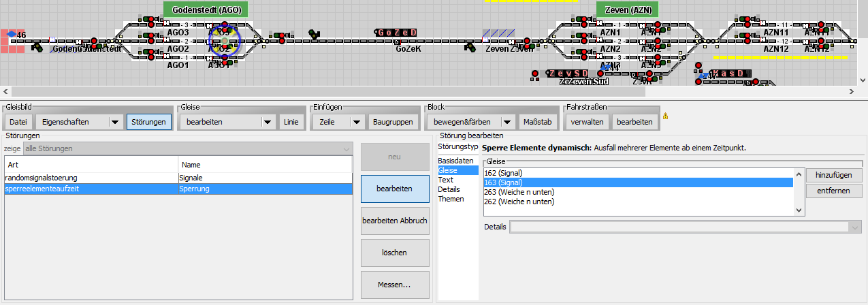Click the ZevSD display element
Image resolution: width=868 pixels, height=305 pixels.
[568, 74]
